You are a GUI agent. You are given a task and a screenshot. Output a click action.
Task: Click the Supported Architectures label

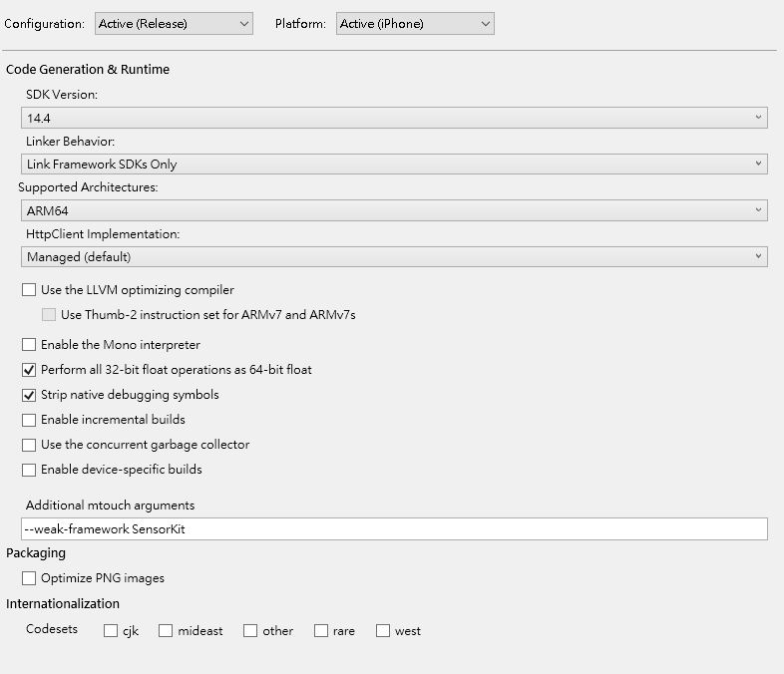pyautogui.click(x=88, y=187)
